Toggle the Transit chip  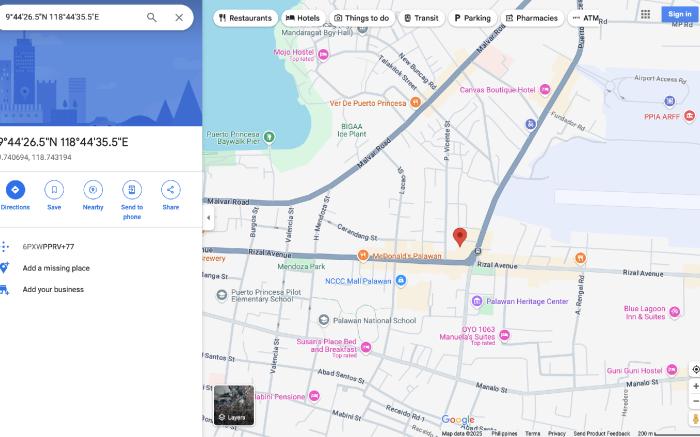(420, 18)
